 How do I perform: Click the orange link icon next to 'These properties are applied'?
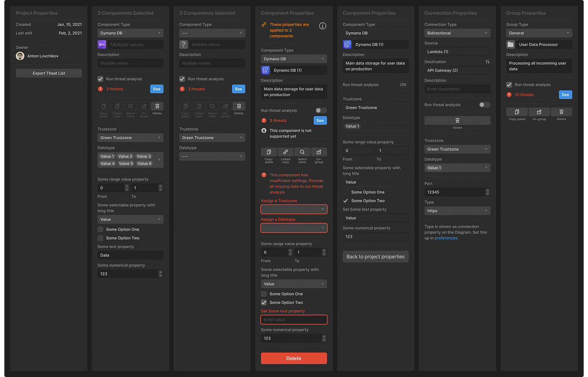264,24
